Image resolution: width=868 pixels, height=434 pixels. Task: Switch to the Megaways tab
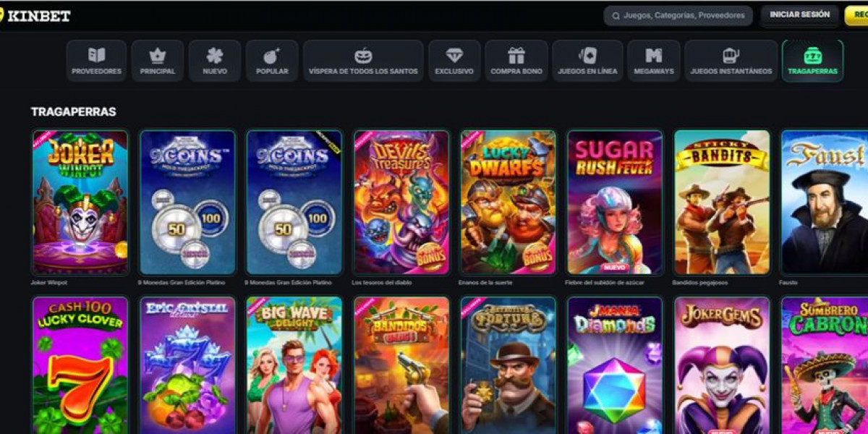coord(654,61)
